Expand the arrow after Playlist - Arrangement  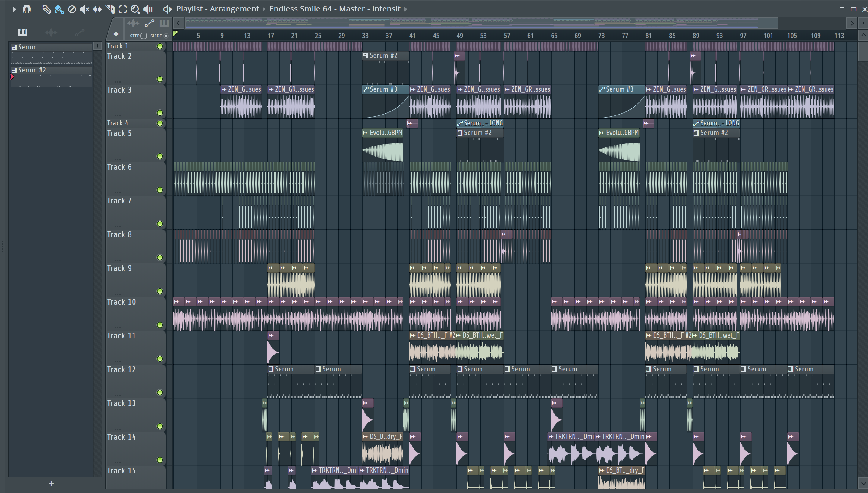coord(264,9)
